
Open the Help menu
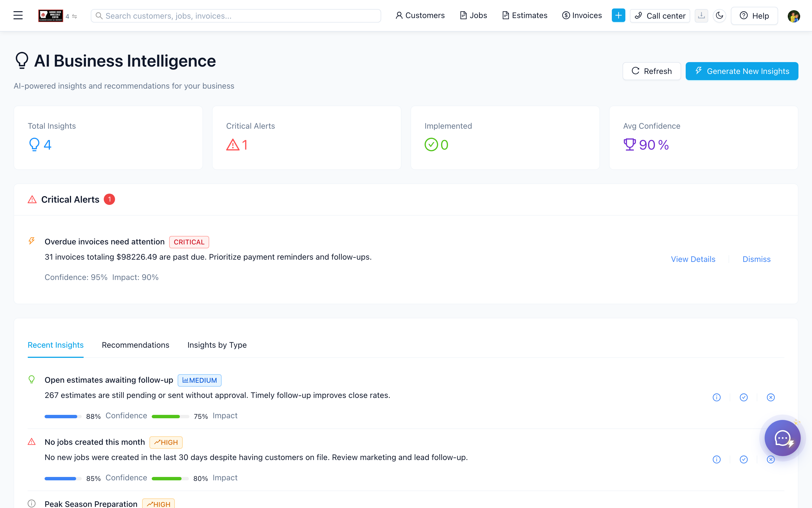click(x=754, y=16)
